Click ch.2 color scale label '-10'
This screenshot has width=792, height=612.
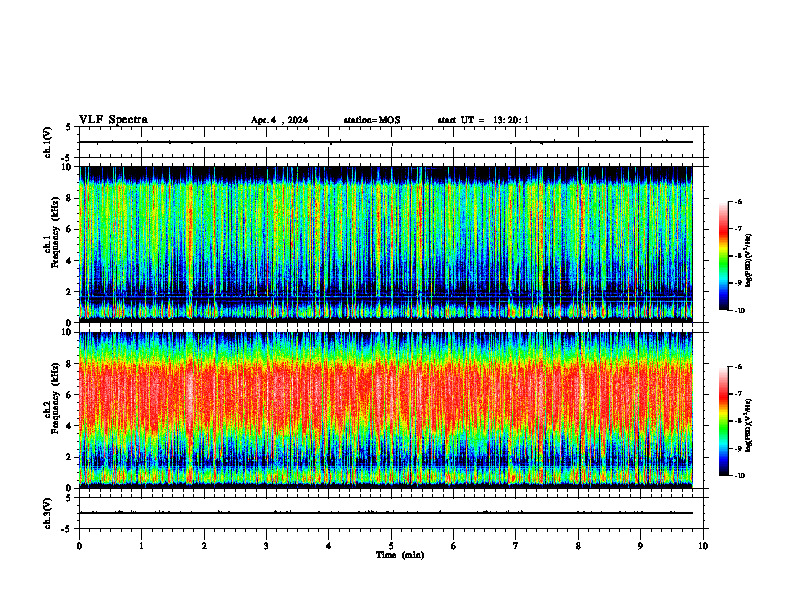click(740, 475)
